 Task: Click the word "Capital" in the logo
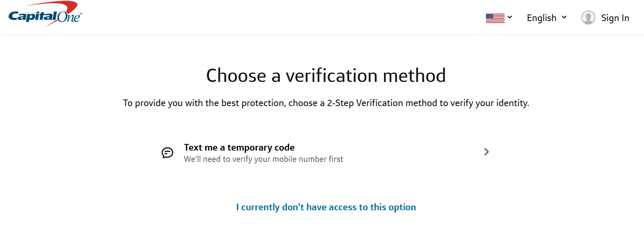pos(33,16)
